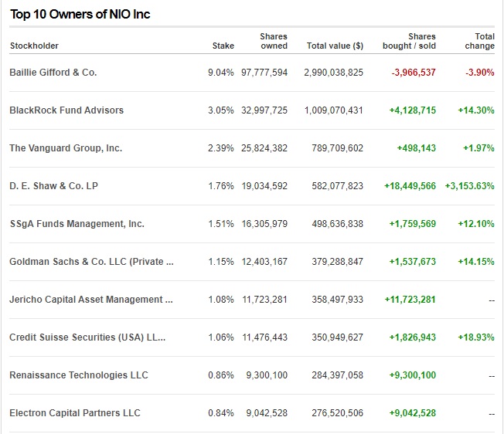504x434 pixels.
Task: Click total value 1,009,070,431
Action: [x=334, y=110]
